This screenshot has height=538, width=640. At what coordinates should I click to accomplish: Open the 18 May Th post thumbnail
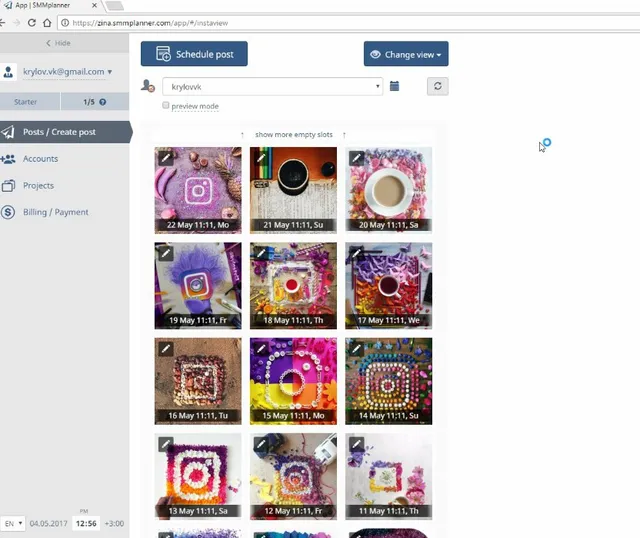pos(293,286)
